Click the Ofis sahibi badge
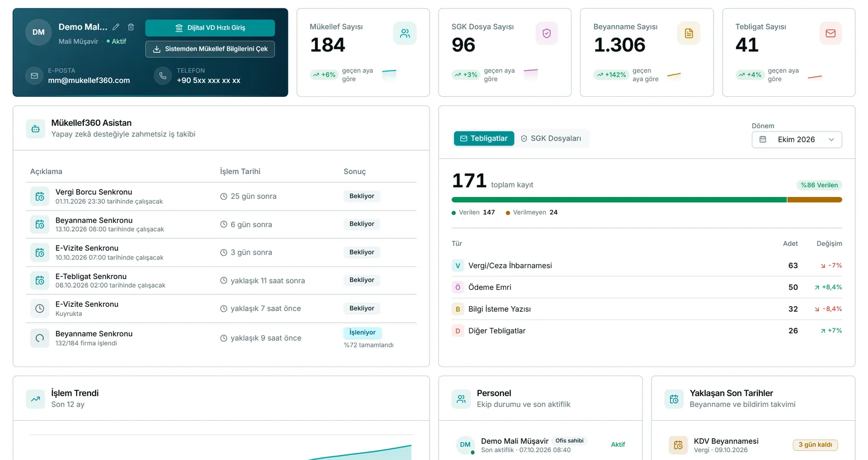 point(569,441)
